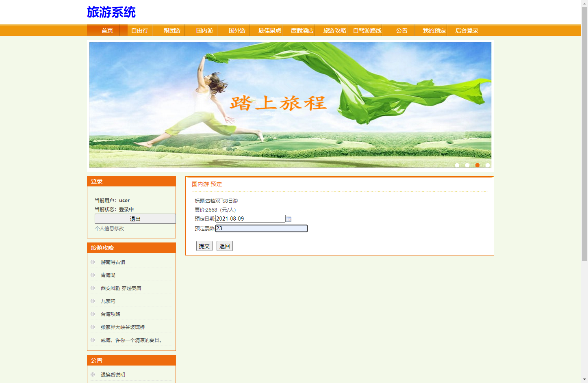Click the 旅游系统 site logo
The image size is (588, 383).
click(x=111, y=13)
